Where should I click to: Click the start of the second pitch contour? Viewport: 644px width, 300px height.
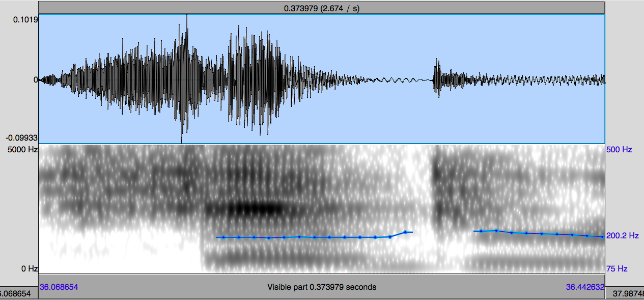[480, 231]
